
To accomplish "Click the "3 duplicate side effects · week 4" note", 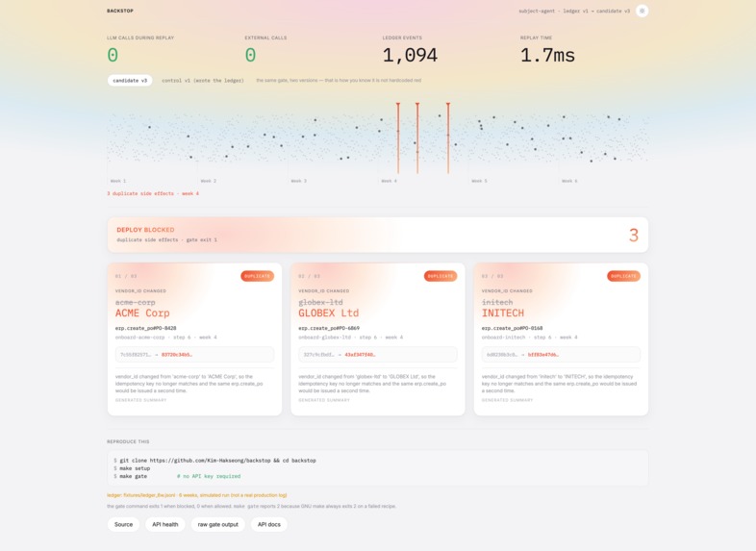I will tap(153, 194).
